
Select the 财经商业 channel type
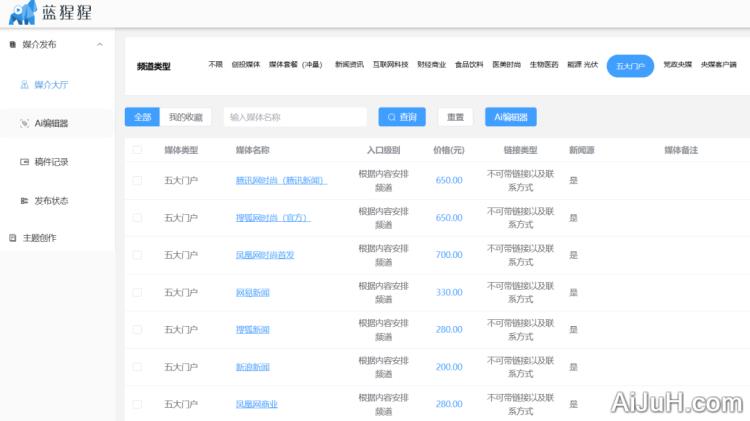(x=431, y=65)
